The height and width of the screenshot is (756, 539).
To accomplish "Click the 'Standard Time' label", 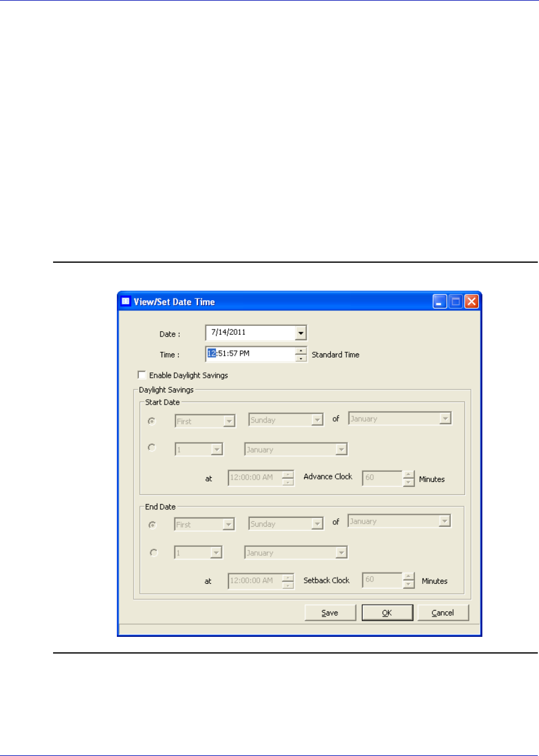I will [x=336, y=354].
